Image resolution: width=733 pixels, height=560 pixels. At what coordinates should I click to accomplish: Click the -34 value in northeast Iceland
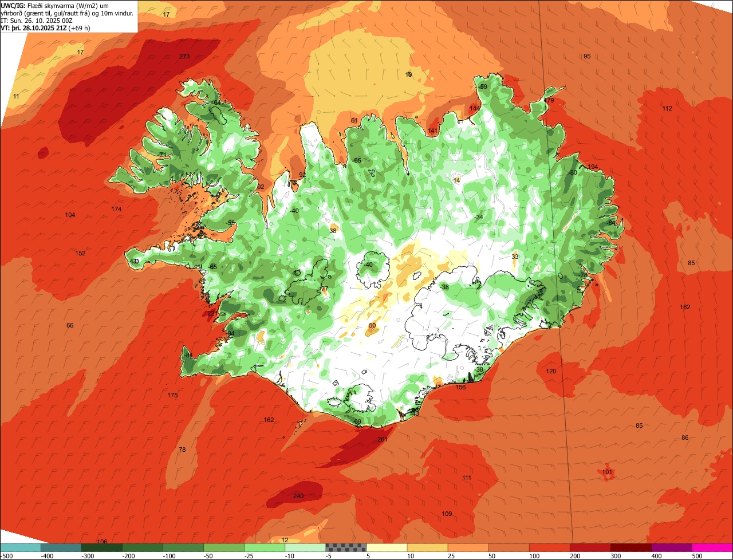click(x=479, y=217)
